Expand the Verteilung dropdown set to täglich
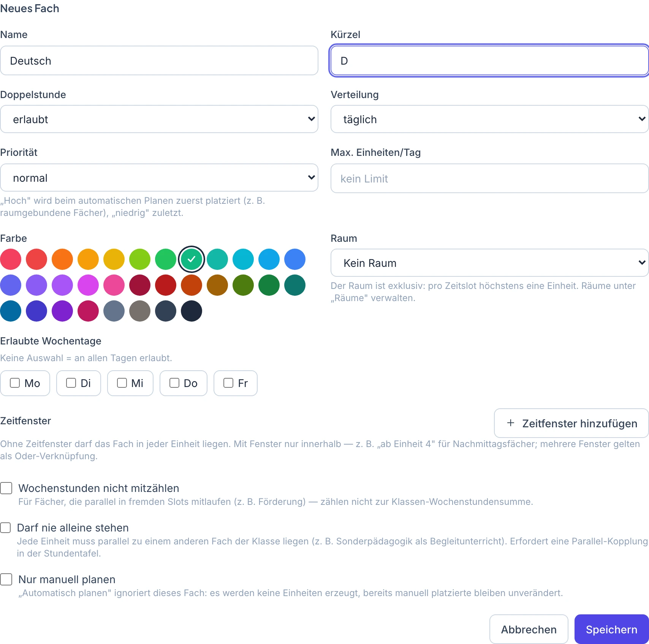The width and height of the screenshot is (649, 644). pyautogui.click(x=489, y=119)
